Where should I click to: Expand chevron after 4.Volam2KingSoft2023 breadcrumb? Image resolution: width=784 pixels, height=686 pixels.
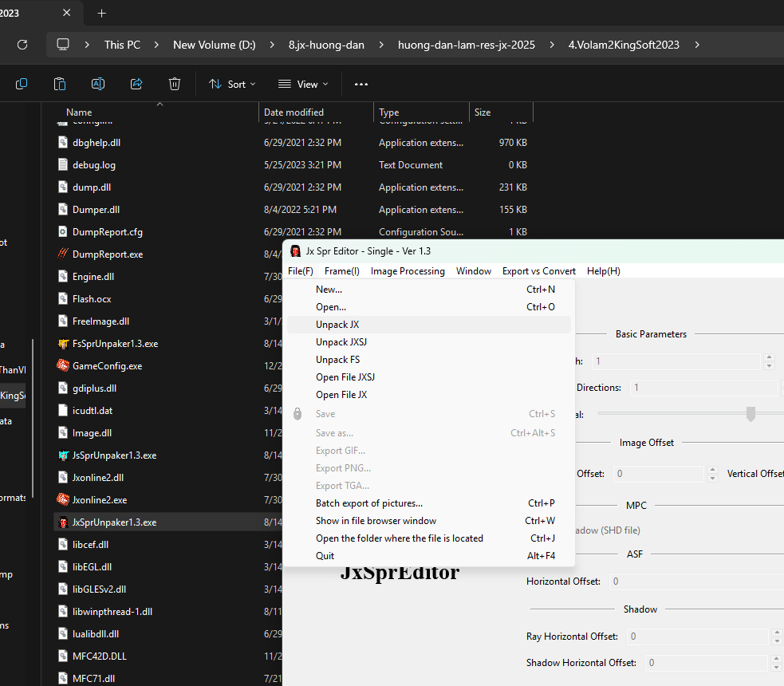pos(697,45)
